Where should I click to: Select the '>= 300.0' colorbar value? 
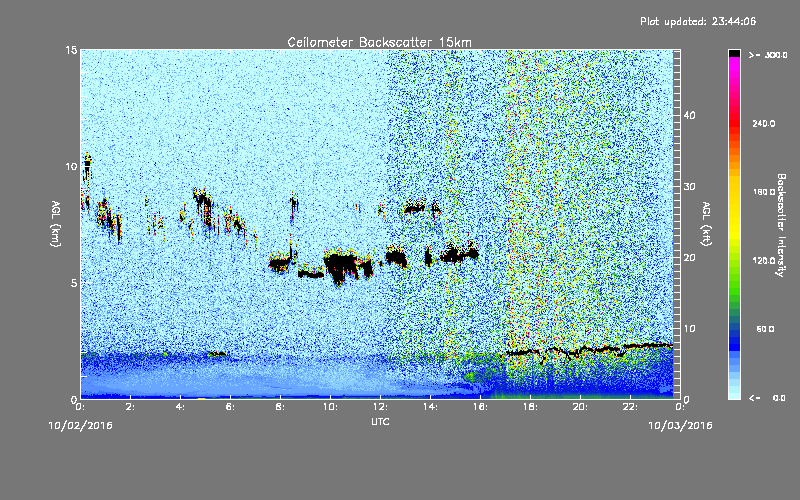pos(768,55)
